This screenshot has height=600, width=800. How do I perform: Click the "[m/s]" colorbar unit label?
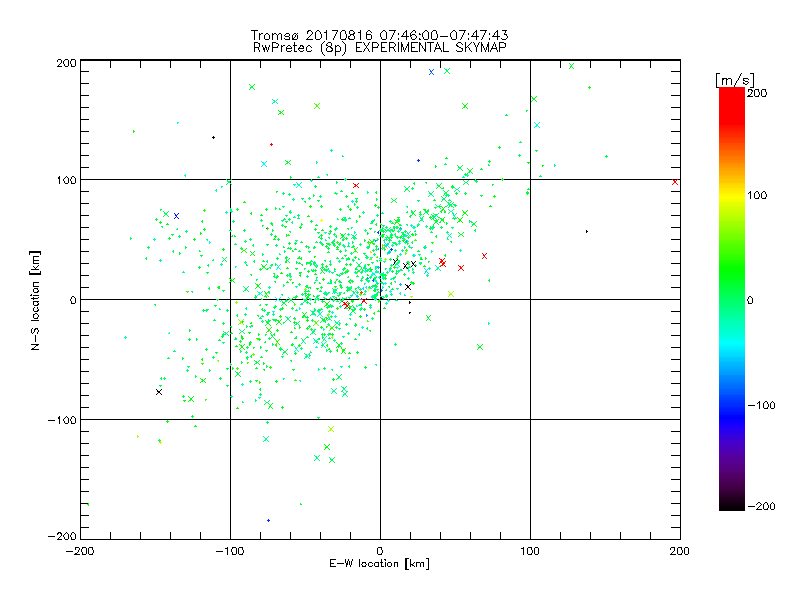tap(735, 80)
